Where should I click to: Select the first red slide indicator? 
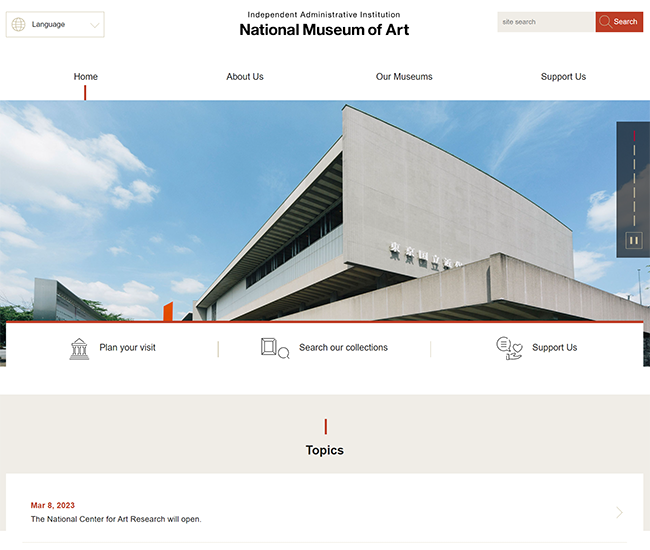[x=634, y=136]
